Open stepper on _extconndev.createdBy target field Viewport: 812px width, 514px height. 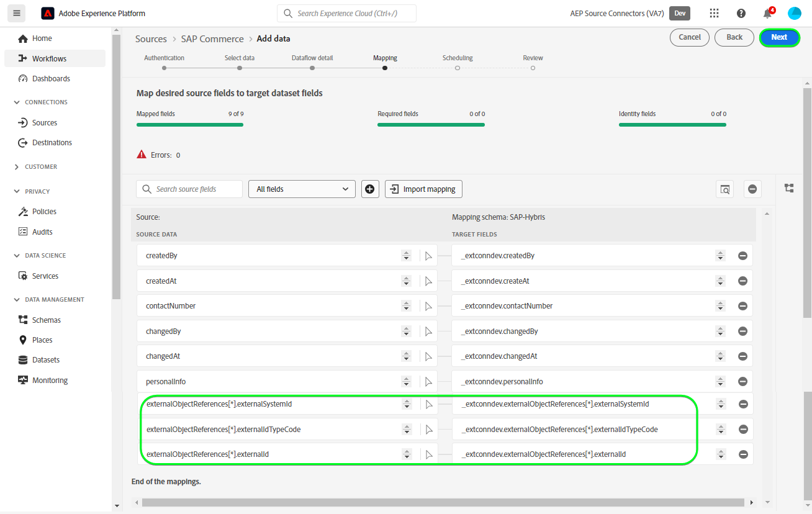coord(720,256)
